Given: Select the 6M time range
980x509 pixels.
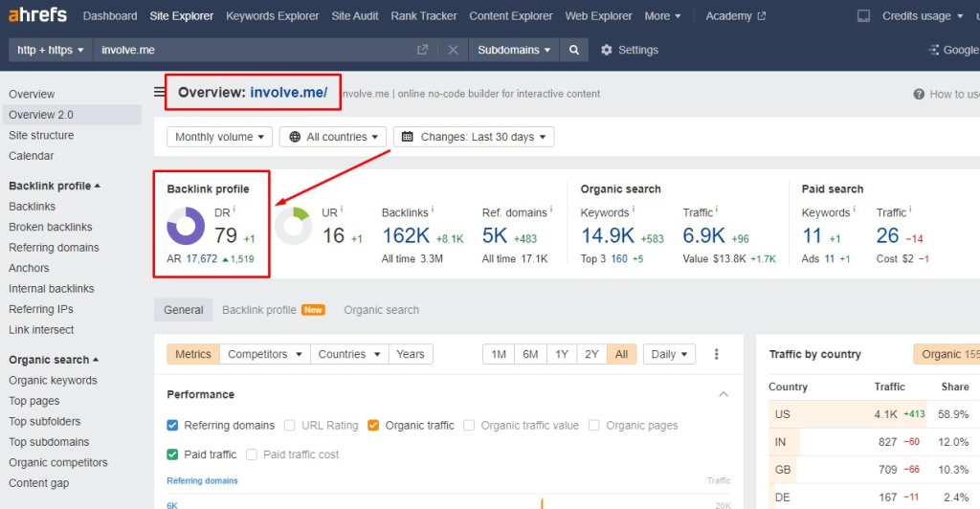Looking at the screenshot, I should (x=530, y=354).
